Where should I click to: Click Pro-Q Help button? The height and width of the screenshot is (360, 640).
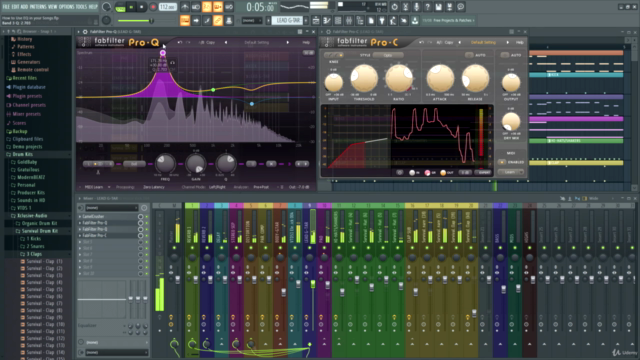306,42
